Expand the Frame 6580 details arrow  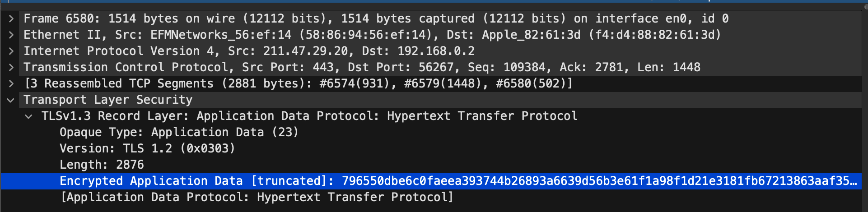11,18
